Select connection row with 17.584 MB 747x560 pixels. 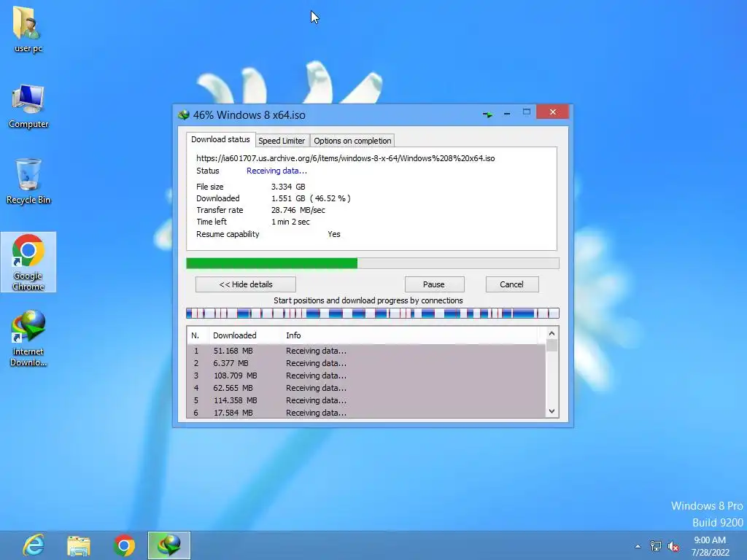click(x=366, y=413)
